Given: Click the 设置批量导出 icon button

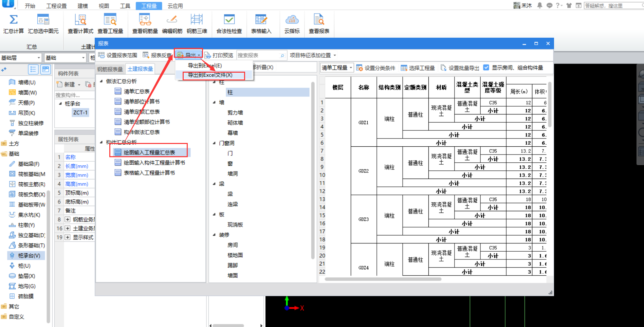Looking at the screenshot, I should coord(460,68).
